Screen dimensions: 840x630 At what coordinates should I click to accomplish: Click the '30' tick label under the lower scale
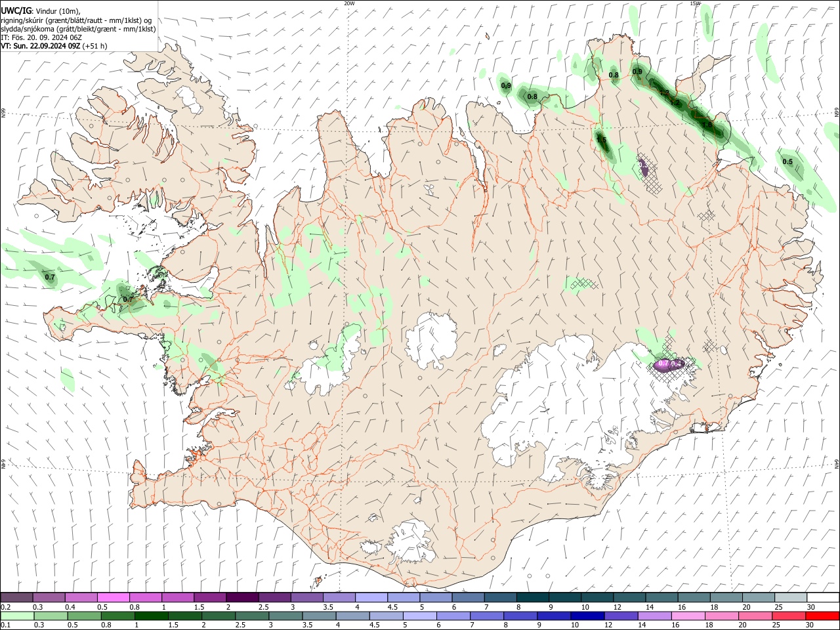click(809, 625)
